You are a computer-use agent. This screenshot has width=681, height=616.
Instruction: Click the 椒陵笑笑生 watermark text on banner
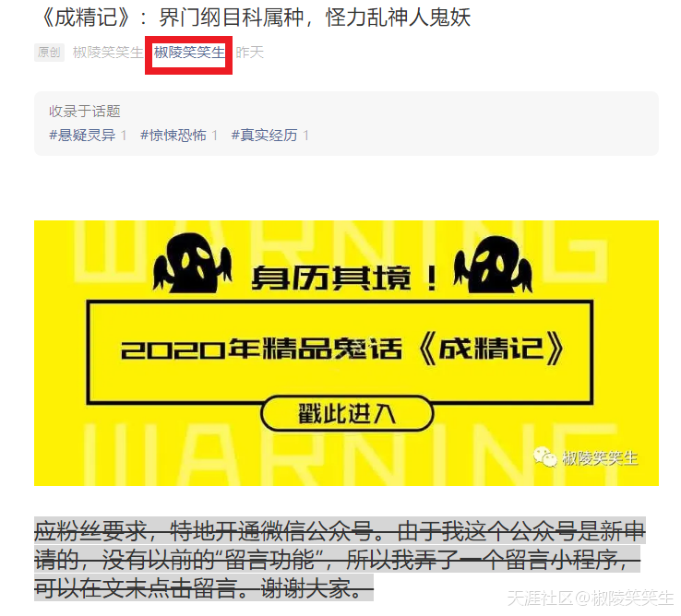coord(600,458)
